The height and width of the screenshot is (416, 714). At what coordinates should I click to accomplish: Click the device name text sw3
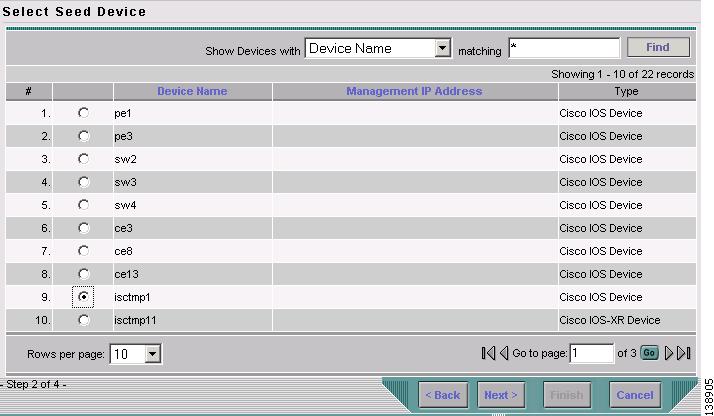pos(125,183)
